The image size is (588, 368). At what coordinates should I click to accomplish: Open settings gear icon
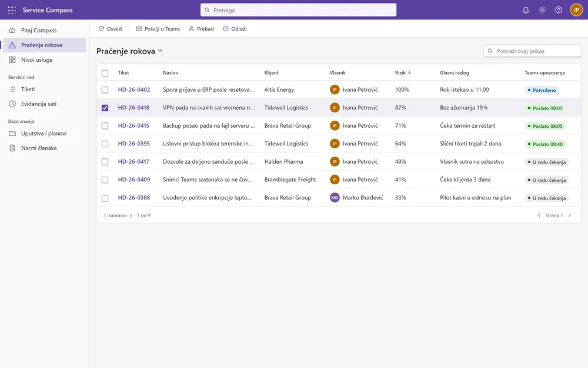(542, 10)
